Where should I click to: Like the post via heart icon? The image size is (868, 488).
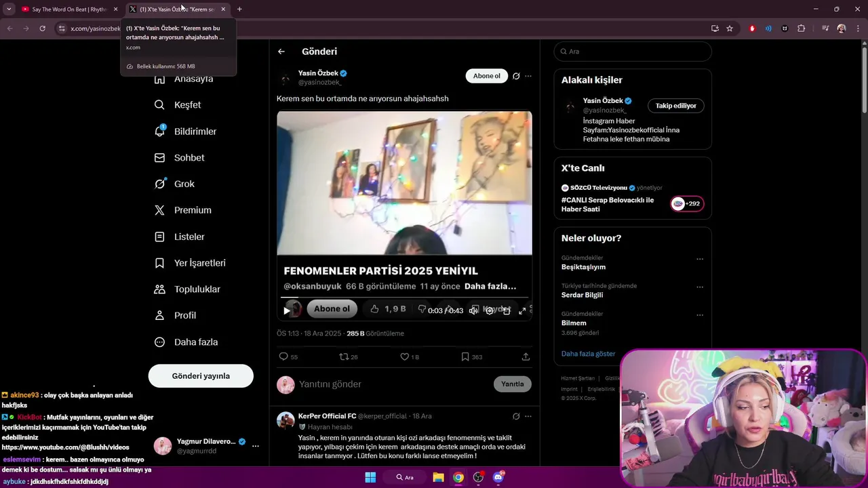tap(404, 357)
